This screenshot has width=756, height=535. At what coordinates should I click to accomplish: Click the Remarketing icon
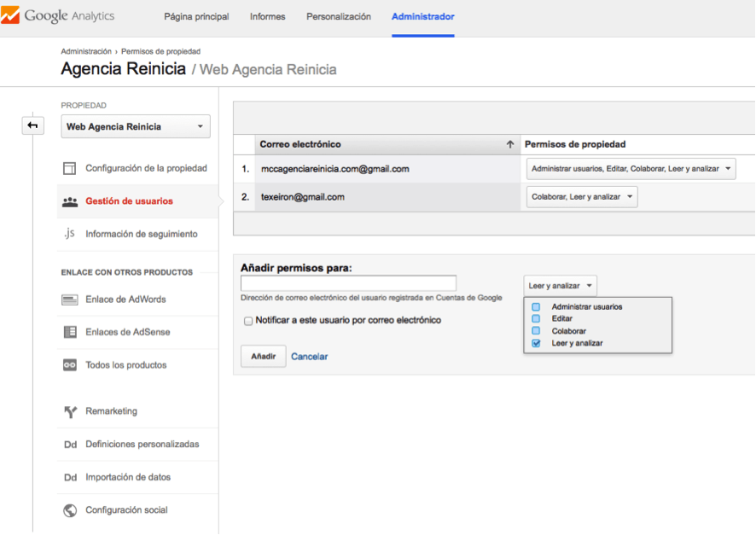point(70,411)
